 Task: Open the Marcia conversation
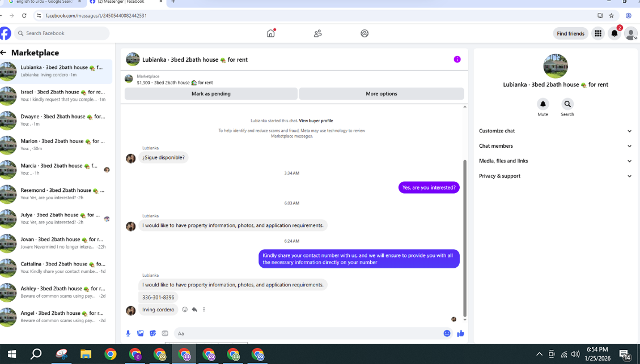point(56,169)
